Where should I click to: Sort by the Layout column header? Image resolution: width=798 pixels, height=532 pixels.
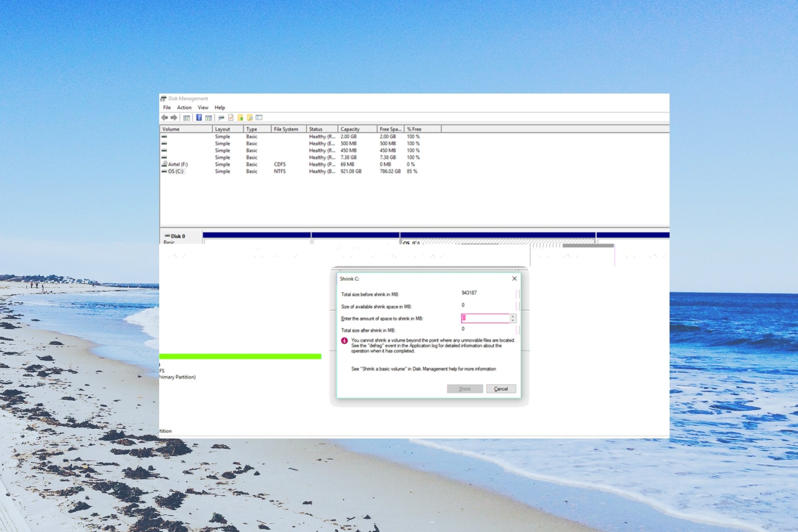click(228, 129)
